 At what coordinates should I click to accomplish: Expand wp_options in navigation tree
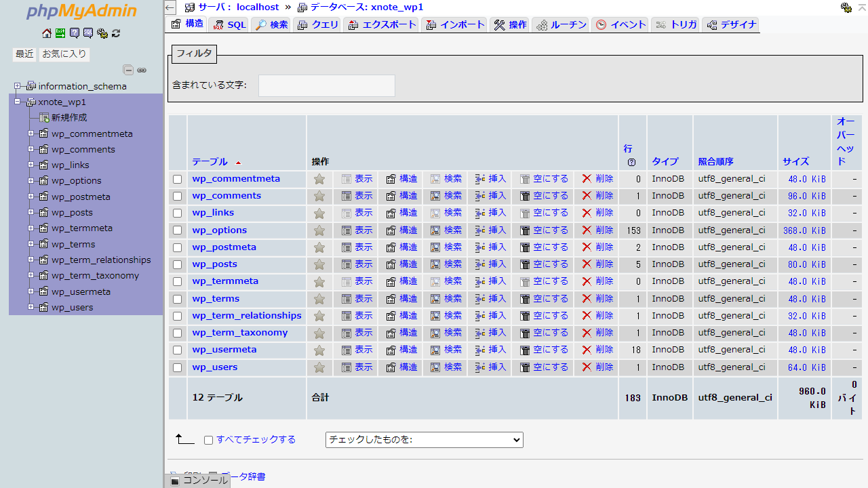(x=31, y=180)
